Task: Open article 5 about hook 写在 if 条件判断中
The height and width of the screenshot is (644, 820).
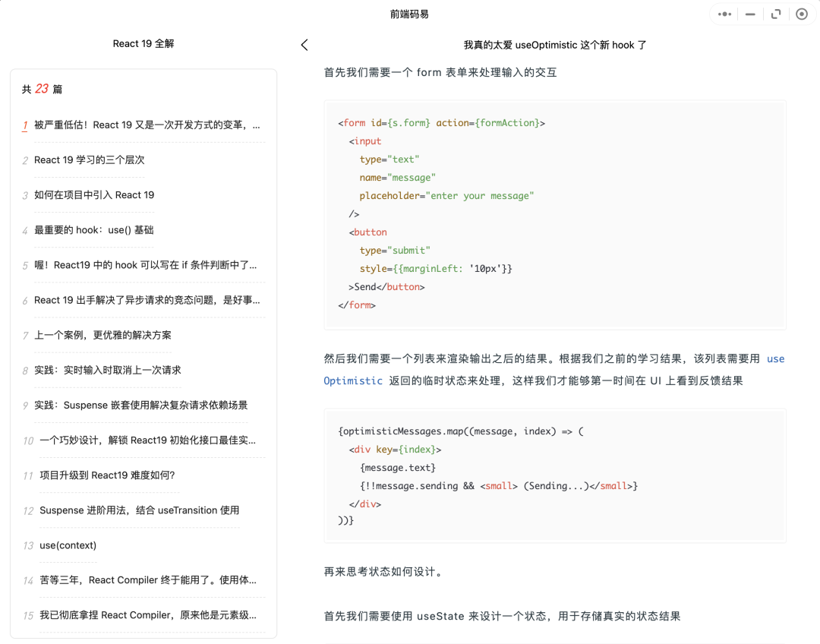Action: (x=145, y=265)
